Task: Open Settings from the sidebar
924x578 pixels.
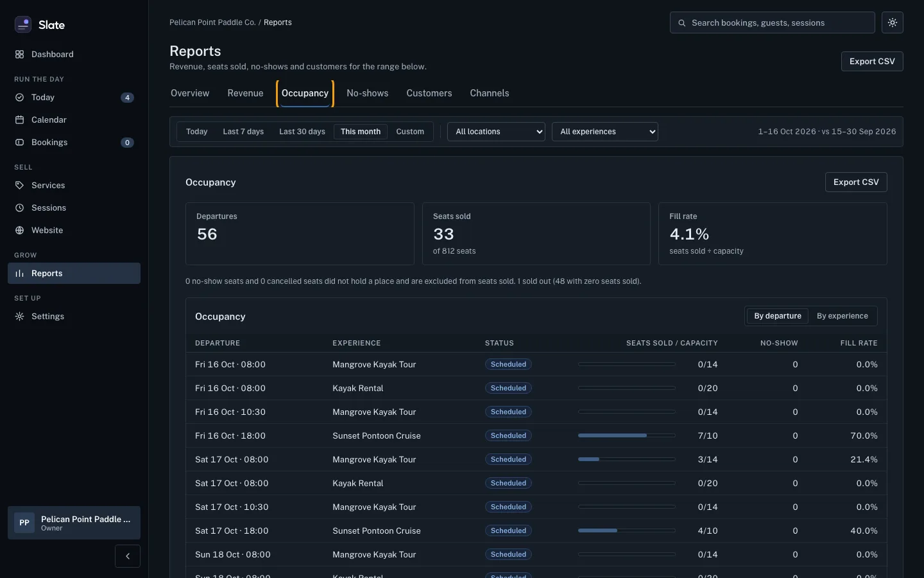Action: coord(74,317)
